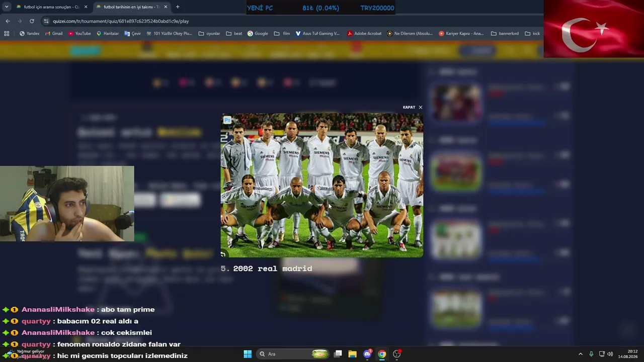
Task: Open OBS Studio from the taskbar
Action: point(396,354)
